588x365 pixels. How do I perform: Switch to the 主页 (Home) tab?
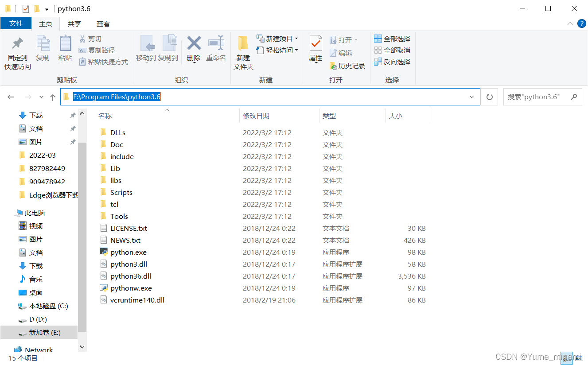pyautogui.click(x=46, y=23)
